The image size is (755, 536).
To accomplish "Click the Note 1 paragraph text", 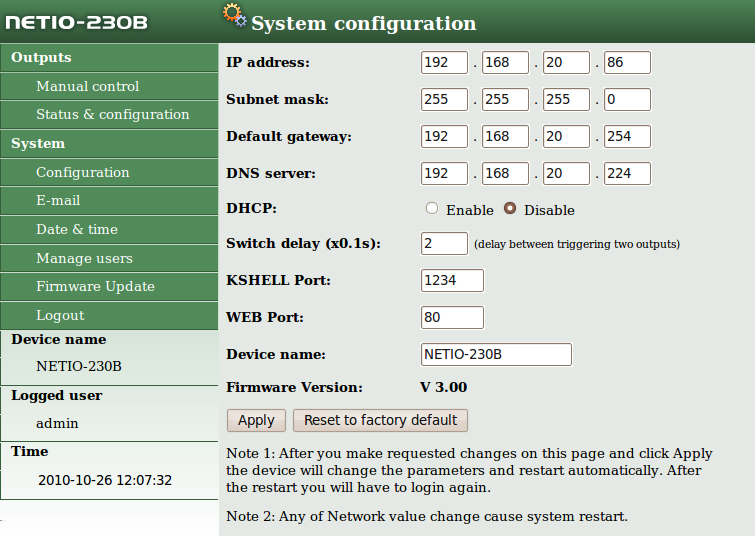I will pos(469,471).
